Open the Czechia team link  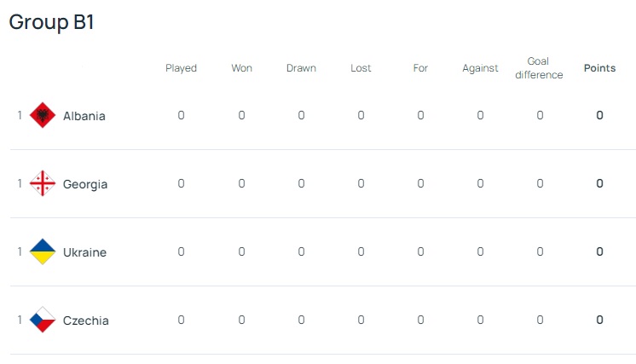[85, 321]
